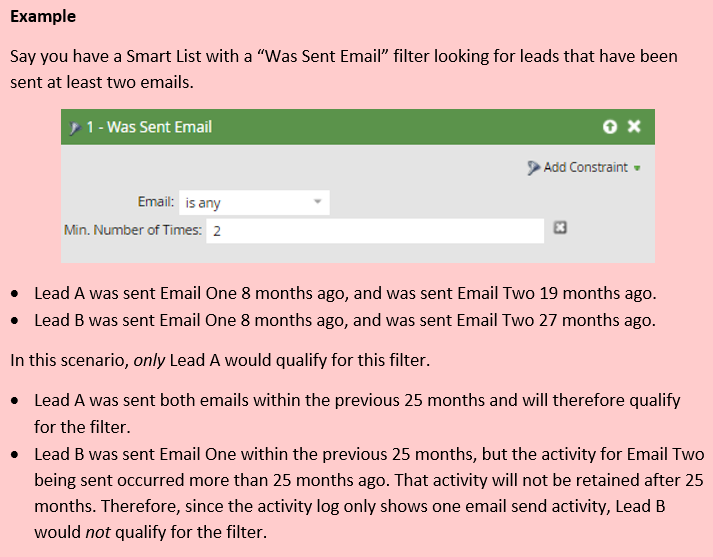This screenshot has width=713, height=557.
Task: Click the italic word 'only'
Action: click(149, 361)
